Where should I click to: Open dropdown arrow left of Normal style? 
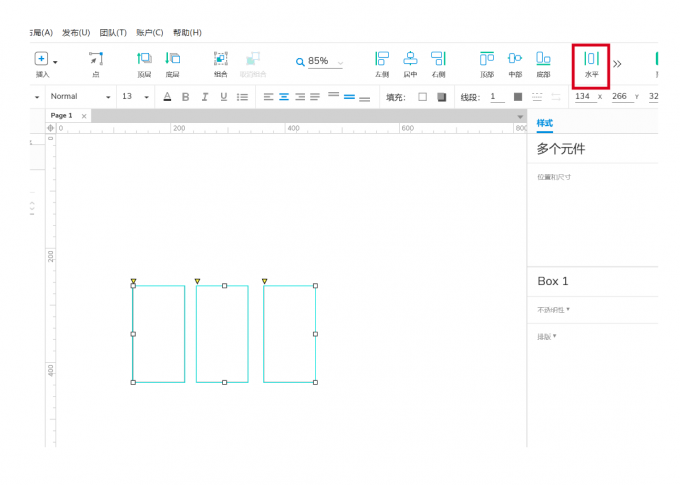point(37,97)
